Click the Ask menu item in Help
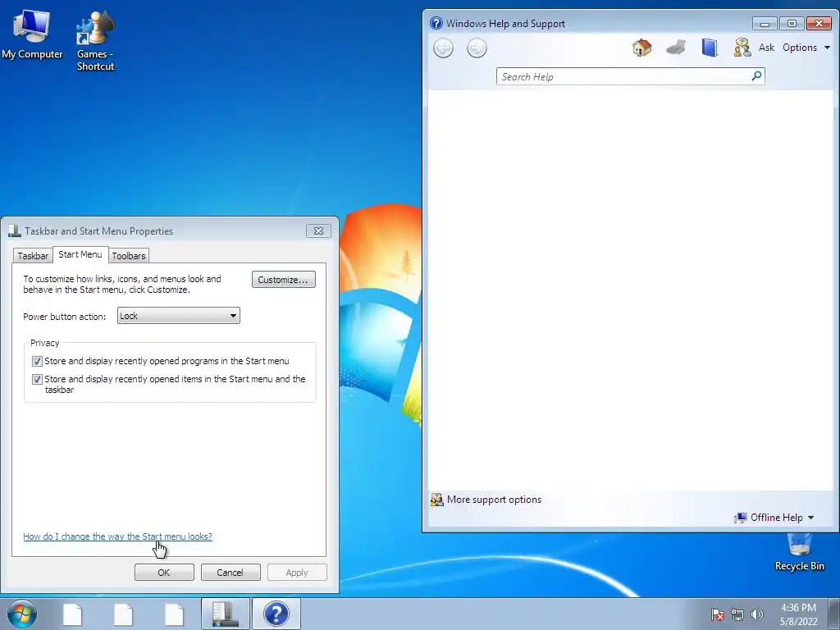 766,48
